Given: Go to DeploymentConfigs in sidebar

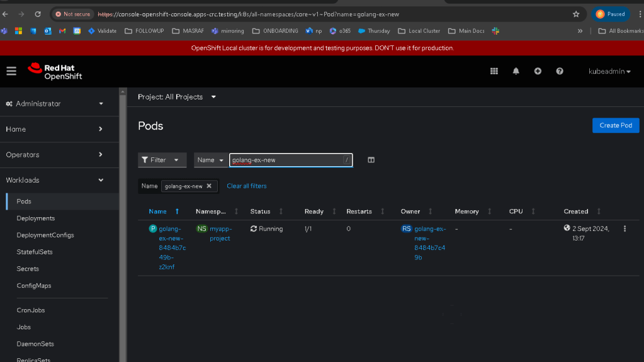Looking at the screenshot, I should point(45,235).
